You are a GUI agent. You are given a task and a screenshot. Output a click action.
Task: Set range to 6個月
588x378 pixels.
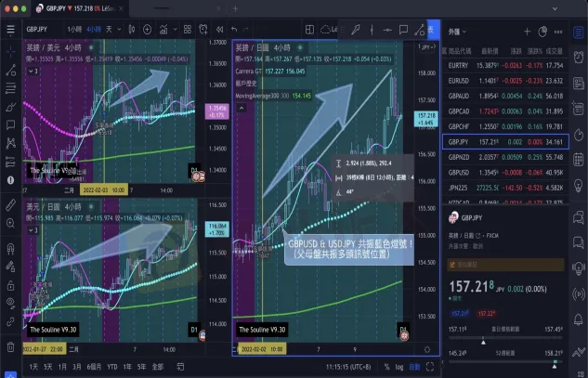[x=94, y=367]
